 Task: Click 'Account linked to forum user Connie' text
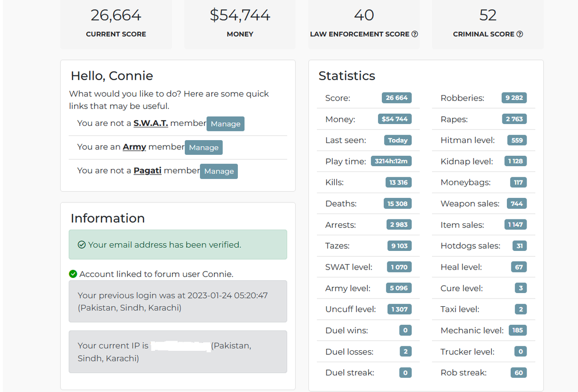[156, 274]
